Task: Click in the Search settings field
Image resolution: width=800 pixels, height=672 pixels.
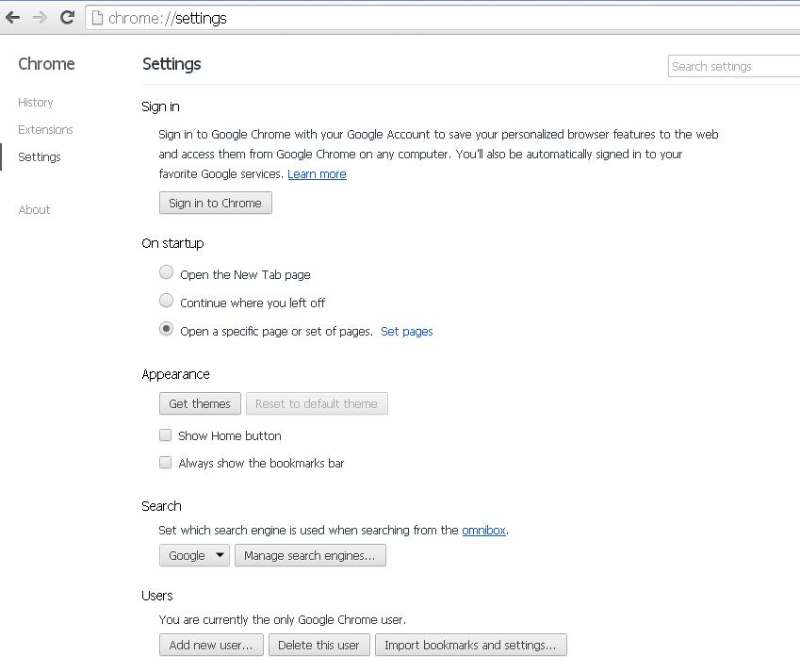Action: 734,66
